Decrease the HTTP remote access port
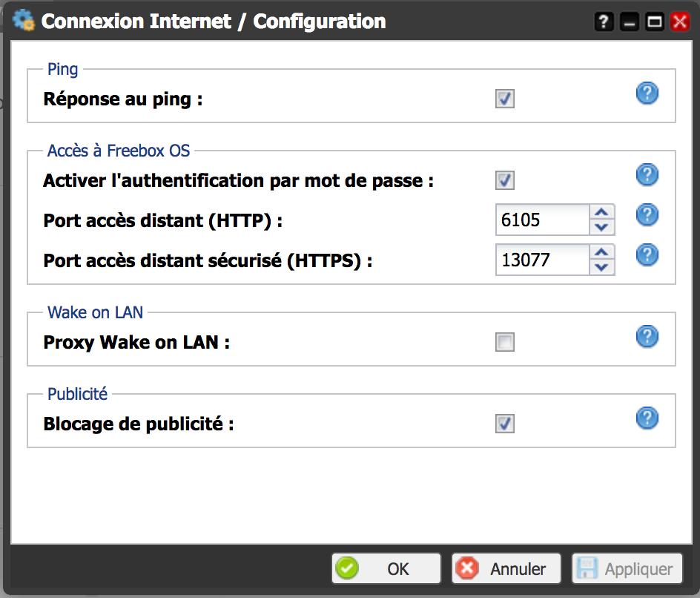 coord(602,227)
